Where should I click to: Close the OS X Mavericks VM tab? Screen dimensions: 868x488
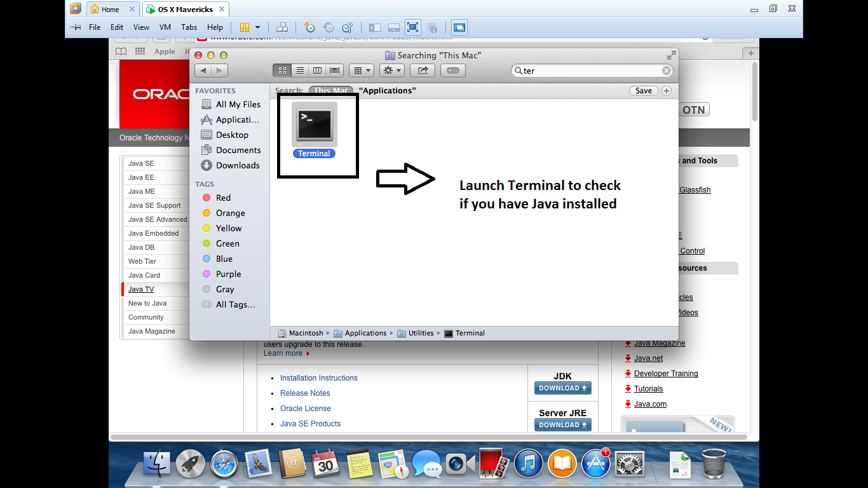point(222,10)
